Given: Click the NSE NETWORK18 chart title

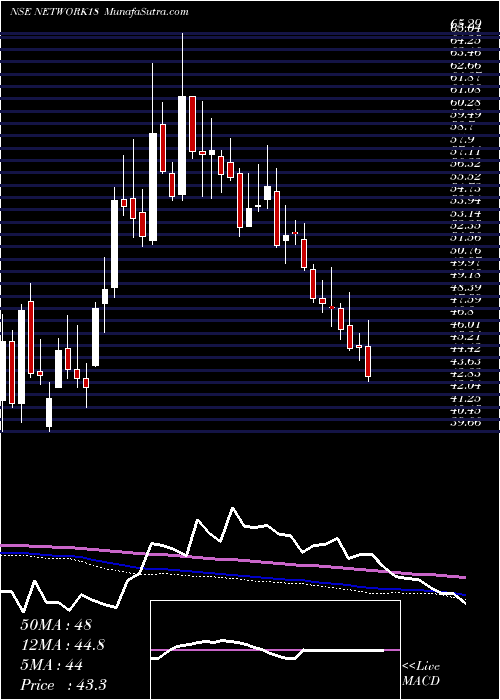Looking at the screenshot, I should click(54, 12).
